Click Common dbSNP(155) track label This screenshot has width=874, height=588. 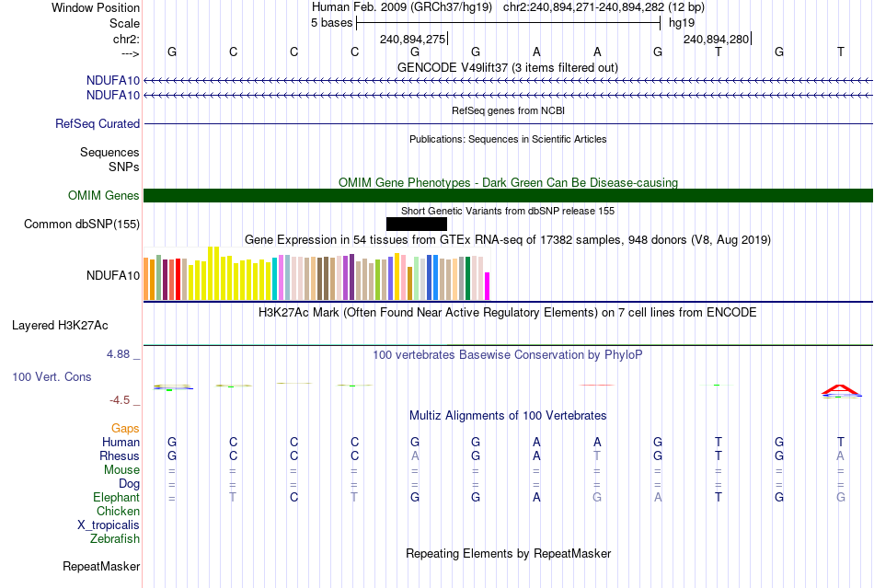pyautogui.click(x=81, y=224)
